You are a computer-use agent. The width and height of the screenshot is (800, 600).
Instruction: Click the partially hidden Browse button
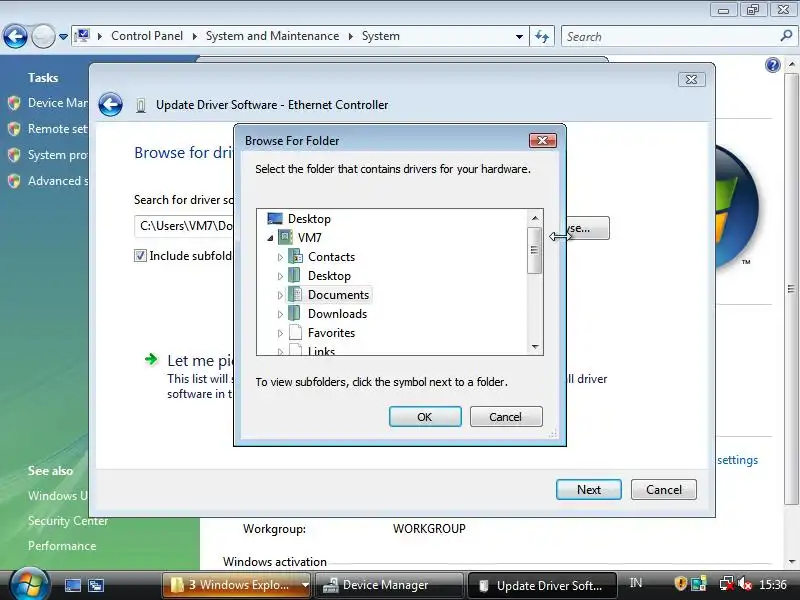tap(588, 228)
